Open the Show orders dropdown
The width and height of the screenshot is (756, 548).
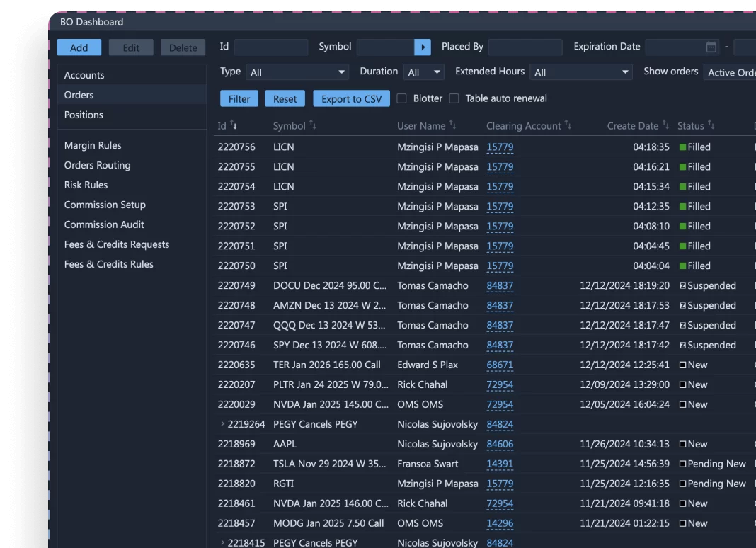(x=730, y=72)
